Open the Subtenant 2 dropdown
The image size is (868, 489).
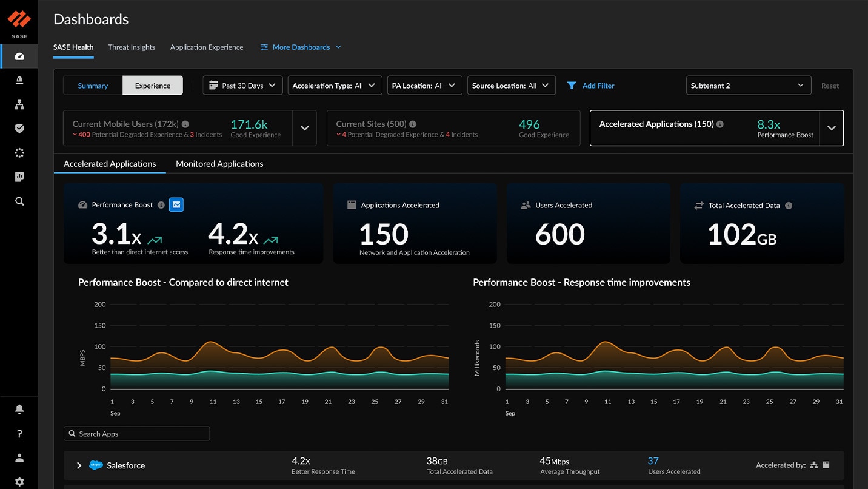click(x=748, y=86)
